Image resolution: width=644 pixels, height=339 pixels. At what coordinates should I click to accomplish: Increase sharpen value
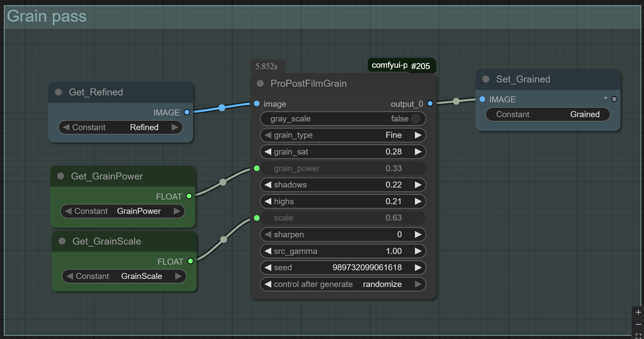point(418,234)
